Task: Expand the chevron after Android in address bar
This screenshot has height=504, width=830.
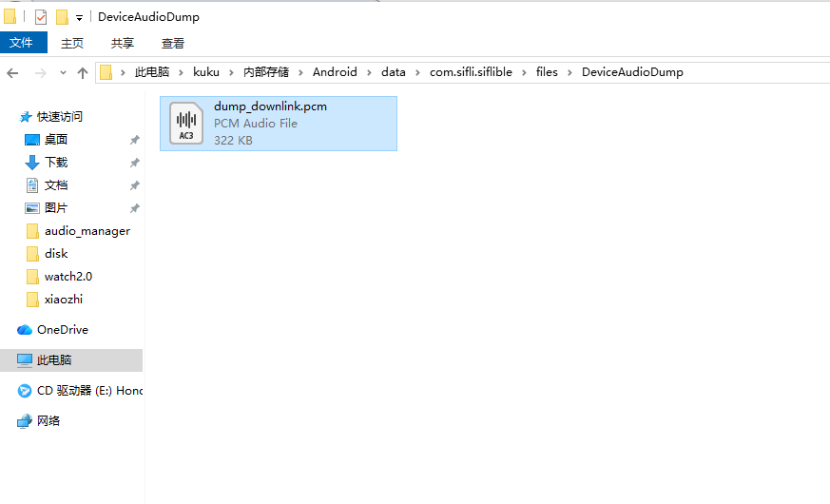Action: [369, 72]
